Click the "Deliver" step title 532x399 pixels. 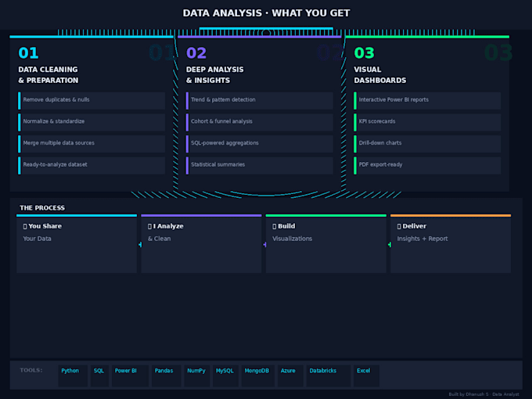412,226
